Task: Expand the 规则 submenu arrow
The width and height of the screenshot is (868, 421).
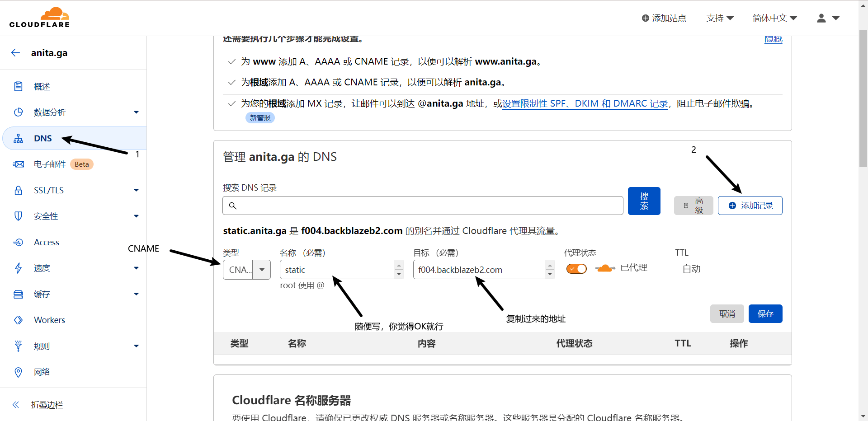Action: point(136,346)
